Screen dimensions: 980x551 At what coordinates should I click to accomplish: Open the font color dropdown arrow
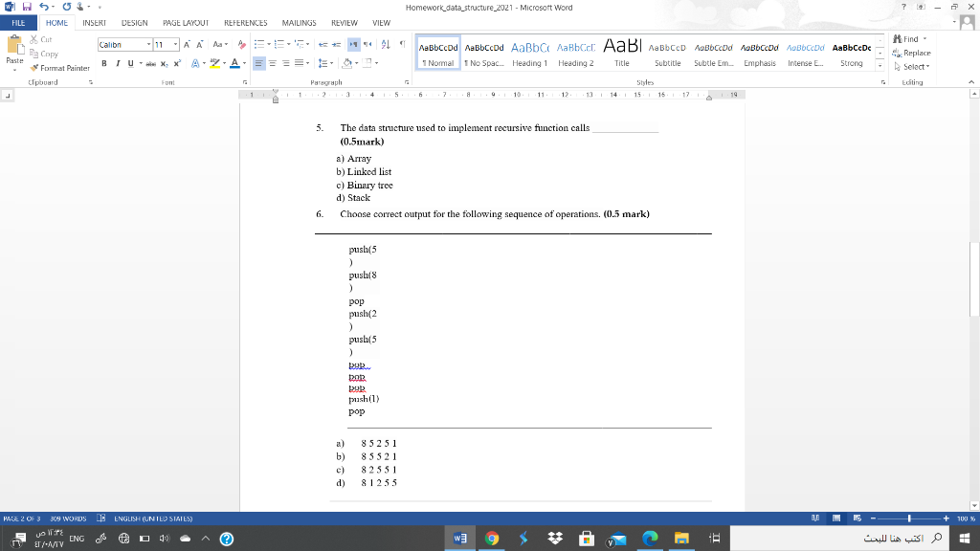[x=244, y=63]
